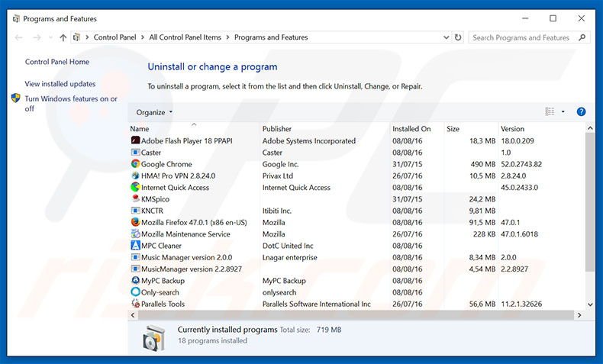Open the address bar history dropdown

click(x=446, y=37)
